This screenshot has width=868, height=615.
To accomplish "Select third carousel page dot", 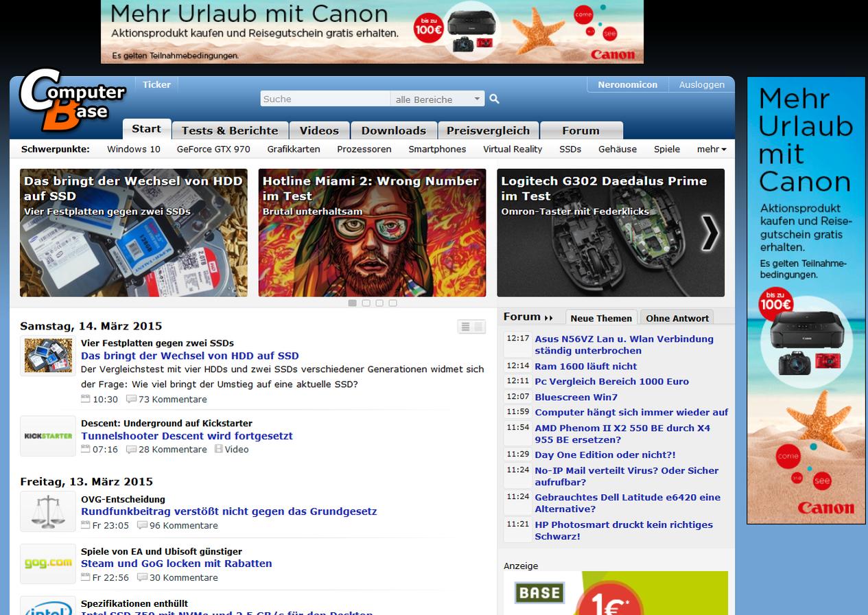I will [x=379, y=303].
